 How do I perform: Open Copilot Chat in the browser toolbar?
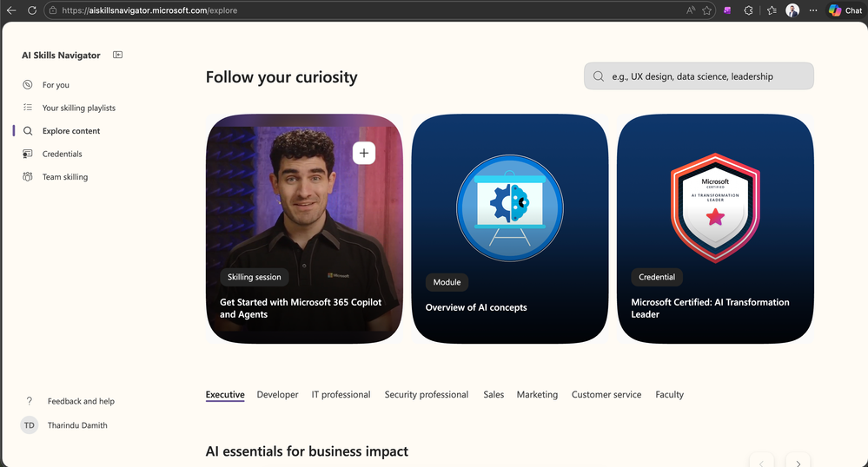tap(845, 10)
